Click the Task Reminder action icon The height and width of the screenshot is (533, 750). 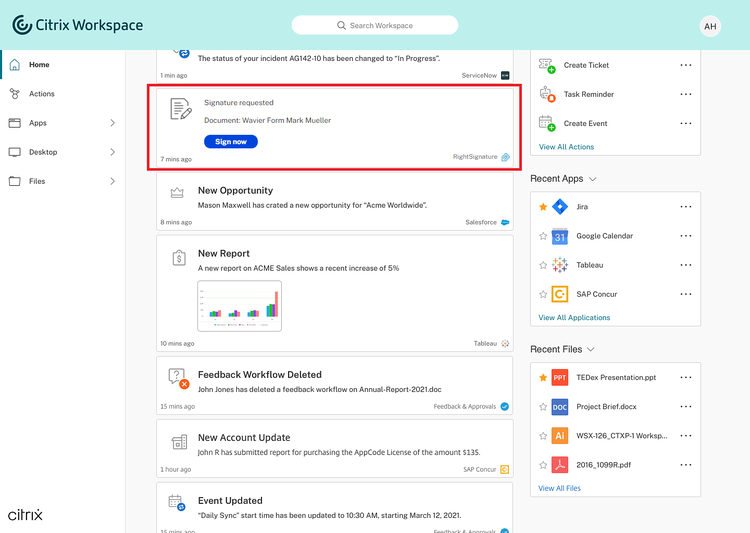pos(547,94)
